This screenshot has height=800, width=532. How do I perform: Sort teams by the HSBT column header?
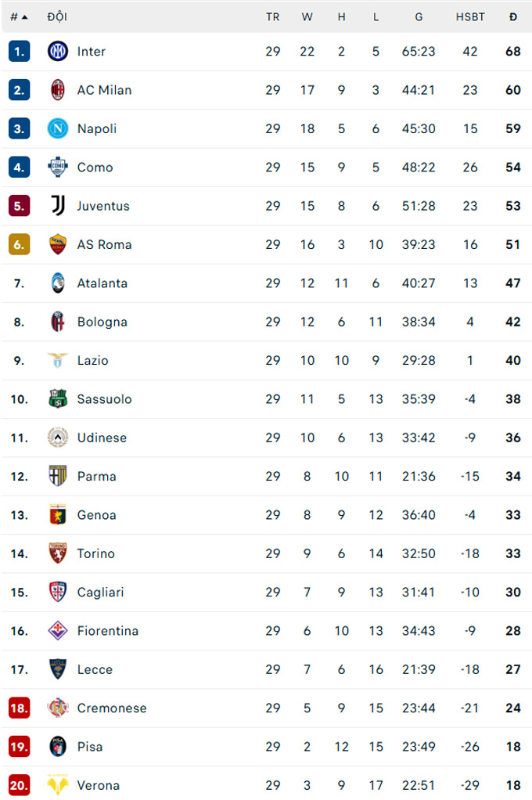[470, 16]
